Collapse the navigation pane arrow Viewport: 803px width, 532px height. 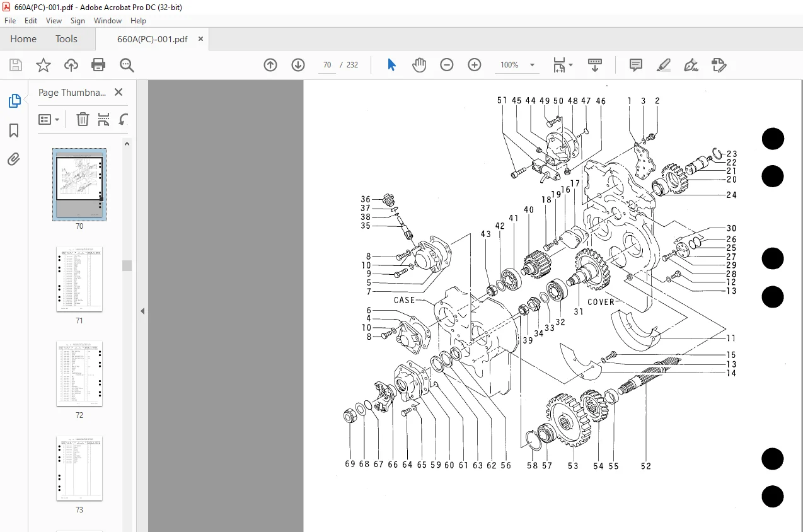coord(142,311)
